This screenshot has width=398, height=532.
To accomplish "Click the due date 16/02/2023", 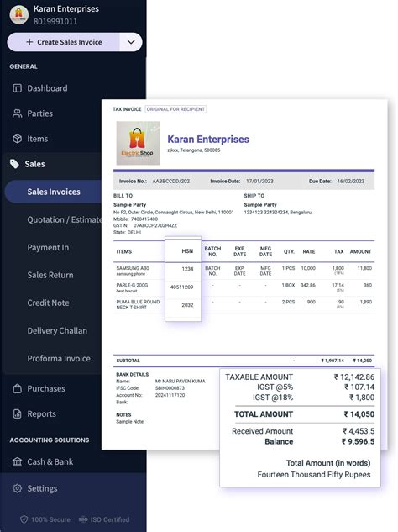I will [x=351, y=182].
